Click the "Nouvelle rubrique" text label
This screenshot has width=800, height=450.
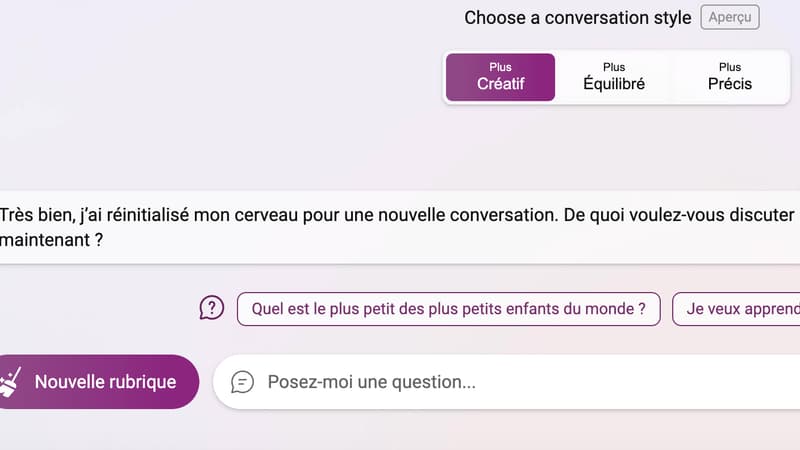(105, 382)
